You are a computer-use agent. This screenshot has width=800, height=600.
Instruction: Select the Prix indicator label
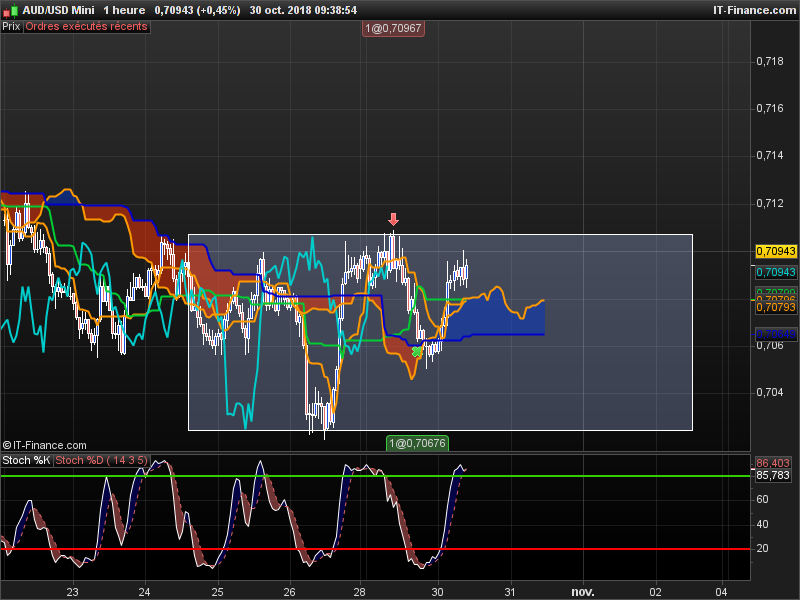click(x=11, y=27)
